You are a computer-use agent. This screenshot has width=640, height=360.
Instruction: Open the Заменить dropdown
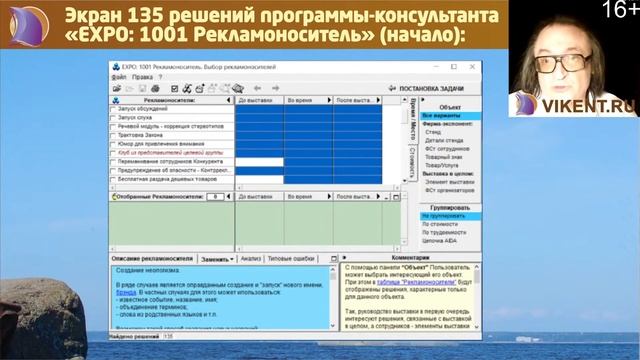[x=217, y=259]
